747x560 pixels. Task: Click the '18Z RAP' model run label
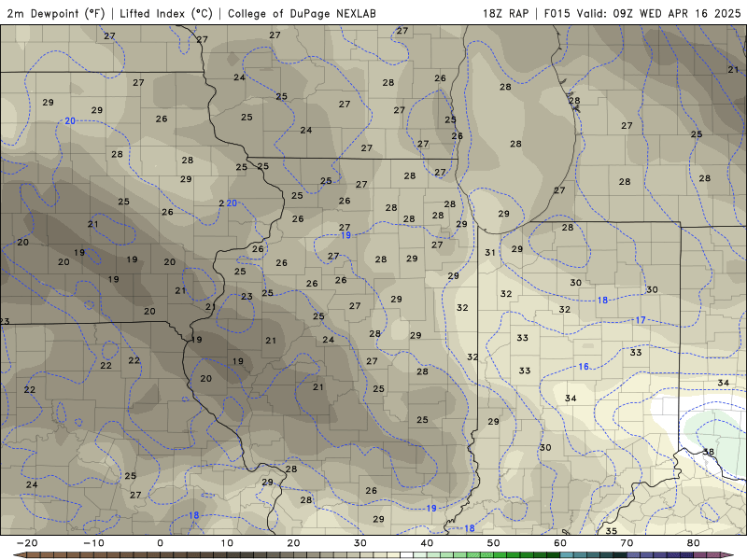pos(505,13)
